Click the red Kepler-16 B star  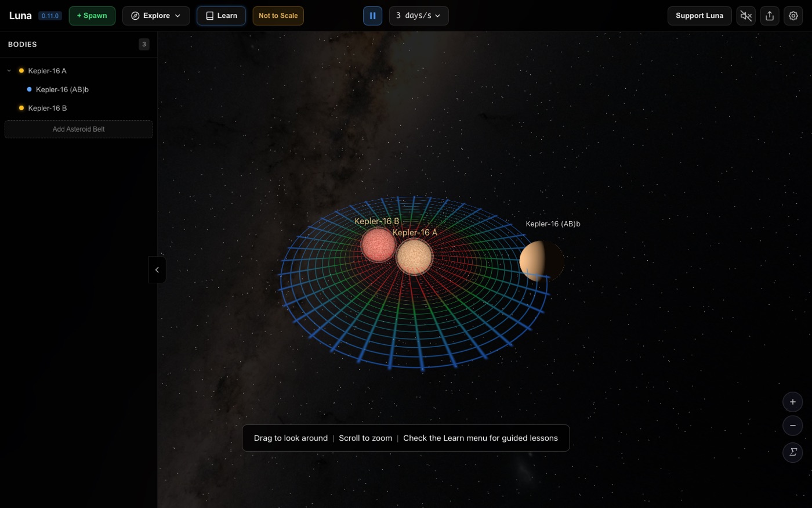378,244
